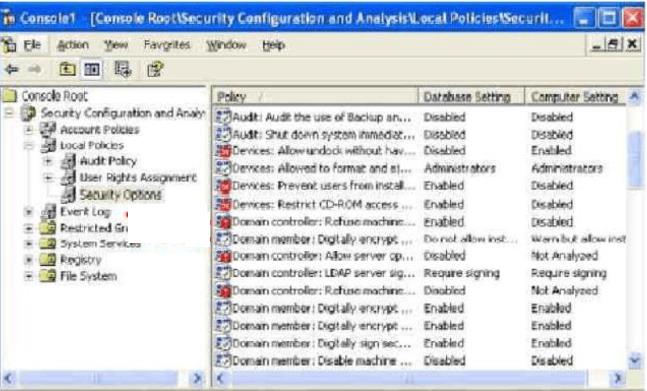Screen dimensions: 647x391
Task: Click the Audit Policy node icon
Action: tap(68, 161)
